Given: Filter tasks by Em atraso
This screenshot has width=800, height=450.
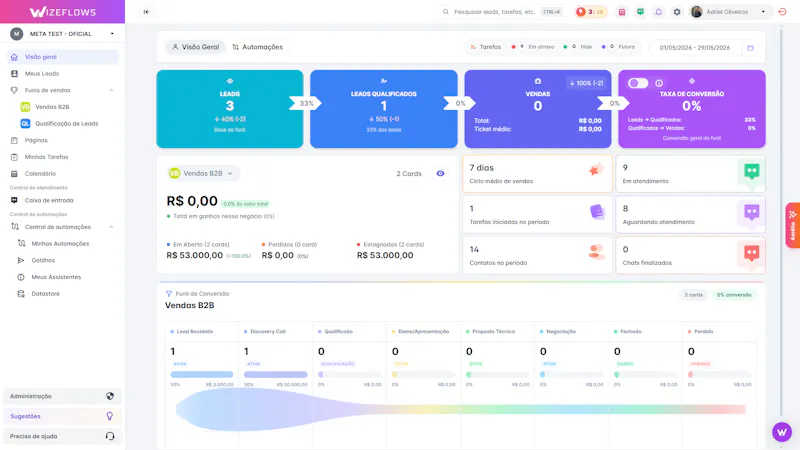Looking at the screenshot, I should [533, 47].
